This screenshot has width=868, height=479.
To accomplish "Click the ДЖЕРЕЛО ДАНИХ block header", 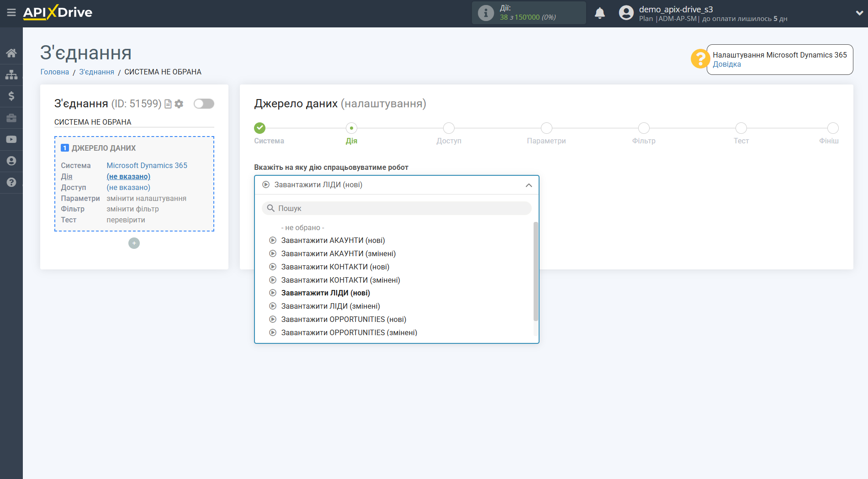I will (x=104, y=148).
